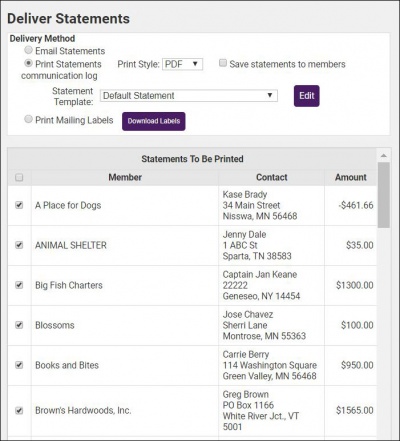Click the Download Labels button
Viewport: 400px width, 441px height.
click(154, 121)
